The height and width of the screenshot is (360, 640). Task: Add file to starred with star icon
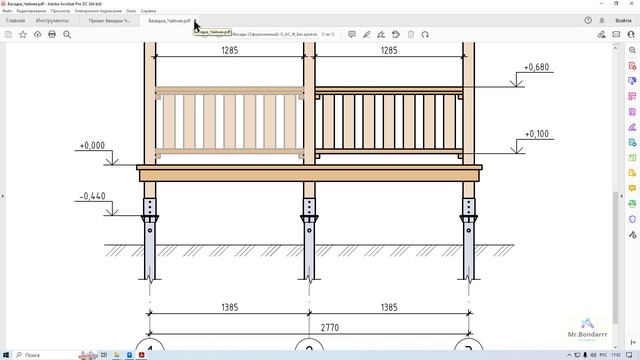coord(23,35)
